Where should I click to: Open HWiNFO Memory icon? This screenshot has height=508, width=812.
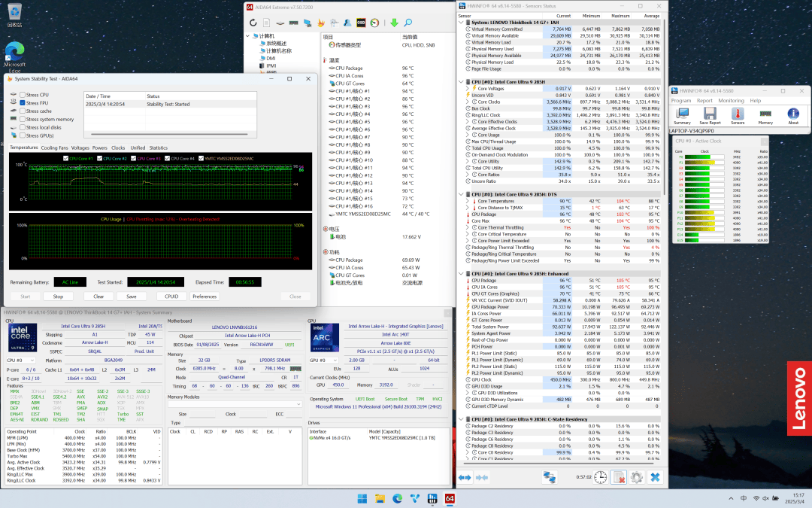(x=765, y=115)
